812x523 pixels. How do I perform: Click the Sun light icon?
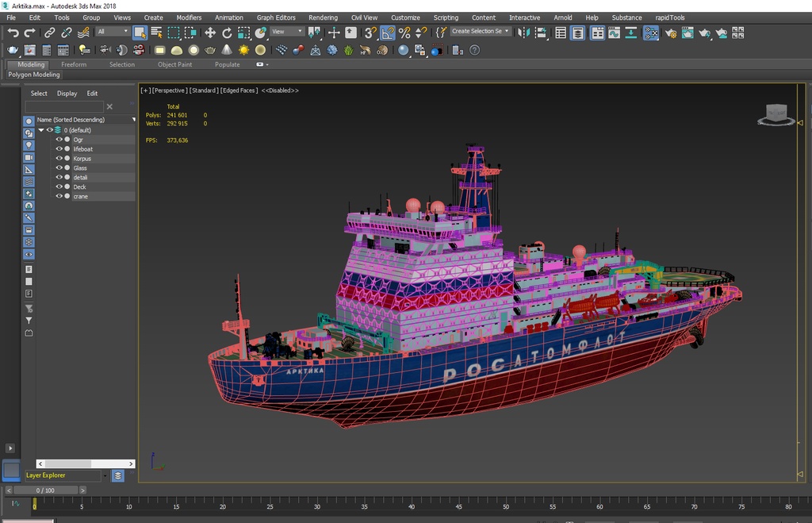[x=243, y=50]
